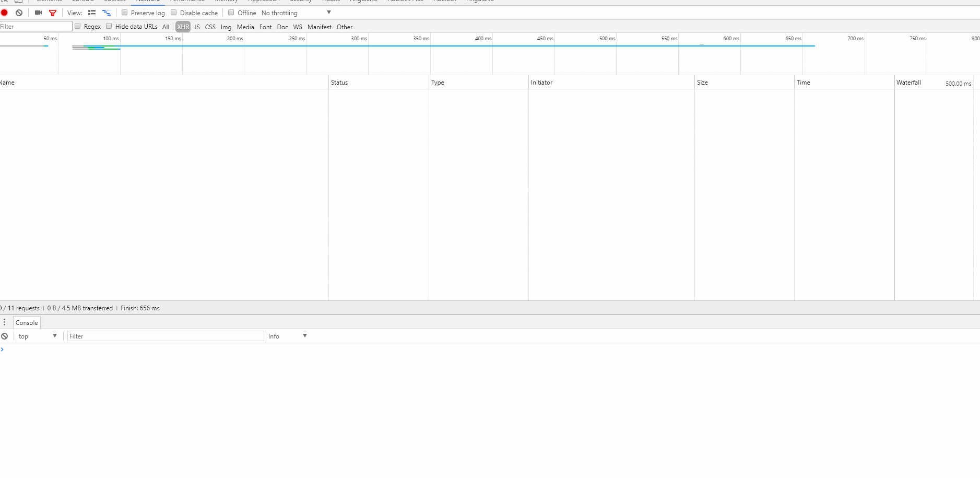The height and width of the screenshot is (478, 980).
Task: Click the 100 ms overview timeline label
Action: [x=111, y=39]
